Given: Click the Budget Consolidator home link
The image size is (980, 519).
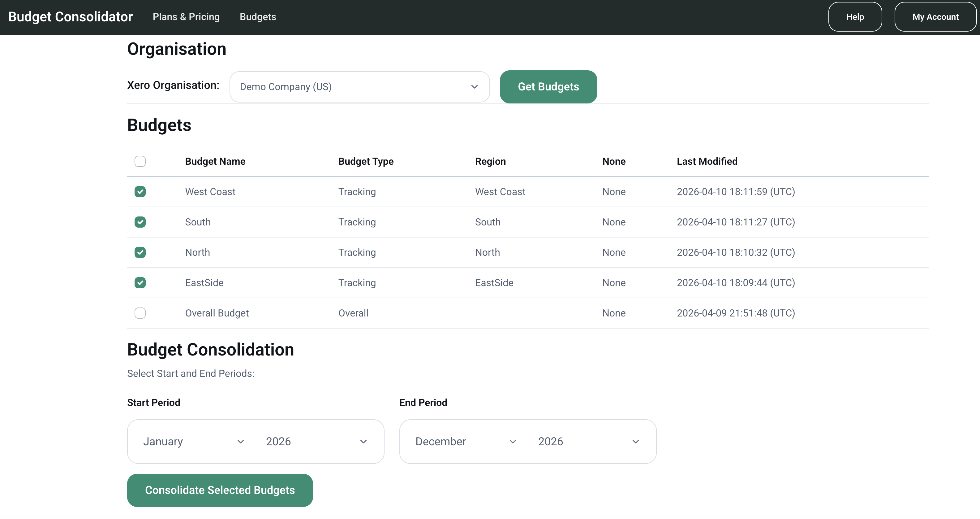Looking at the screenshot, I should (x=71, y=17).
